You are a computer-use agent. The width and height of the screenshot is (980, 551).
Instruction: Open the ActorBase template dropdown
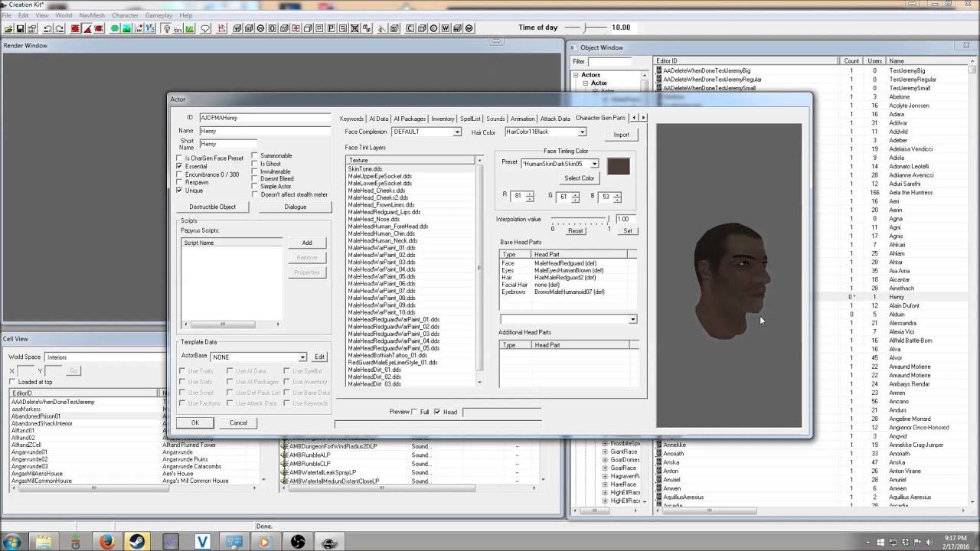[x=302, y=357]
